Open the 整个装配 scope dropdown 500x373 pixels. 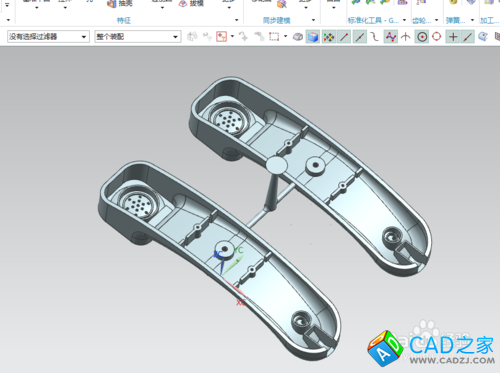(x=138, y=36)
